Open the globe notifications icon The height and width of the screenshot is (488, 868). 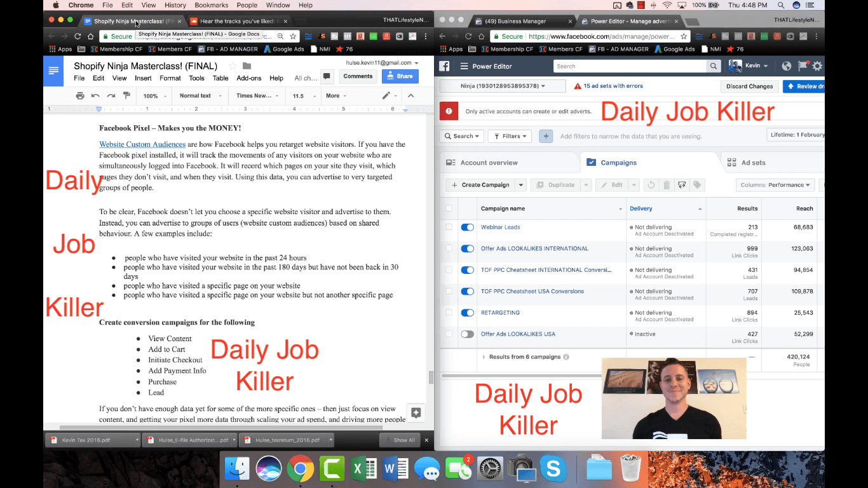[x=787, y=66]
